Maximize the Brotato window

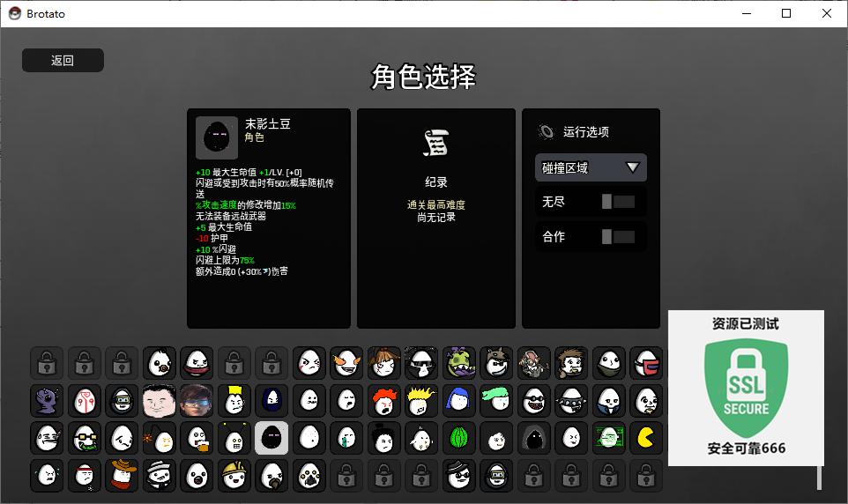(x=786, y=13)
